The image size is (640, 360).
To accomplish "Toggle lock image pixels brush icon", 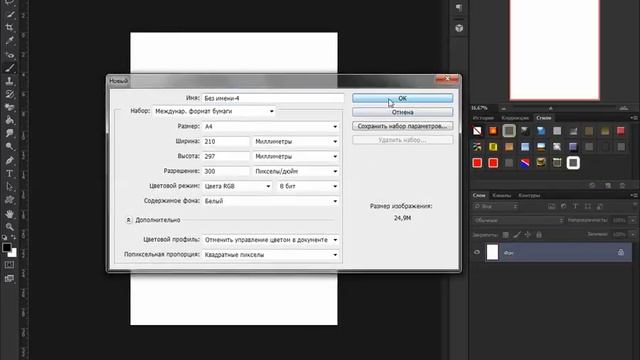I will [x=517, y=235].
